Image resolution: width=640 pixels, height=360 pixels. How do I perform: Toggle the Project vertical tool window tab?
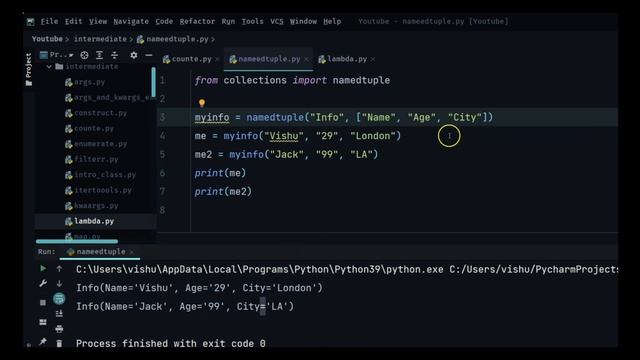29,69
